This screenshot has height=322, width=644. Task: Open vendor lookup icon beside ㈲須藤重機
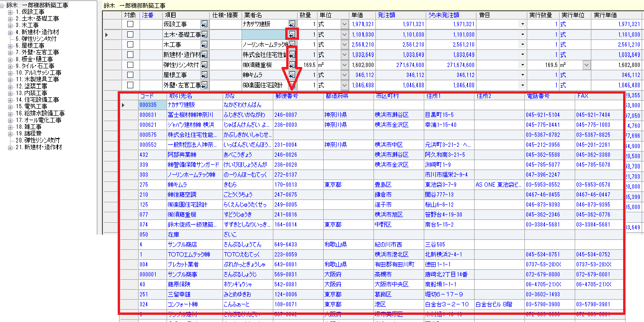292,65
